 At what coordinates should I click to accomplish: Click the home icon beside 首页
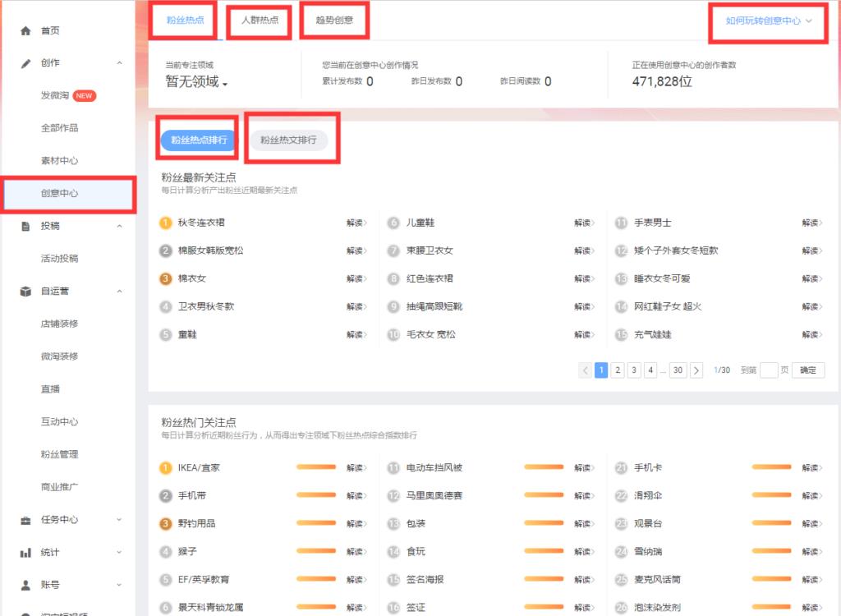pyautogui.click(x=25, y=30)
